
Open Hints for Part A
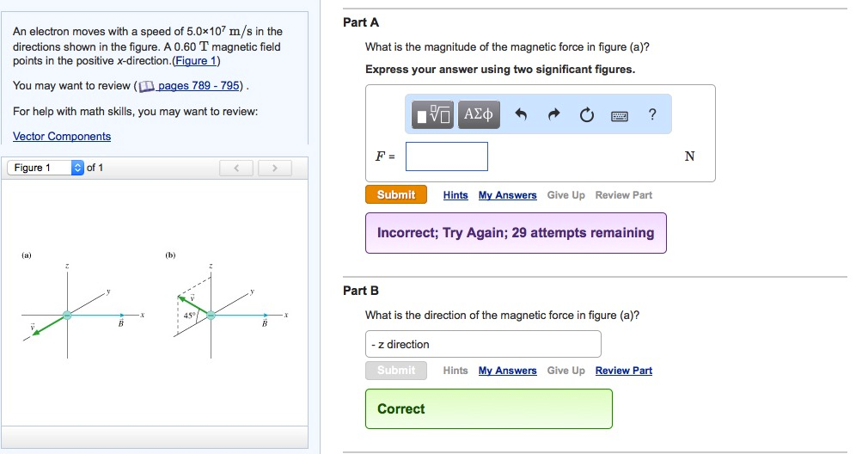(455, 195)
